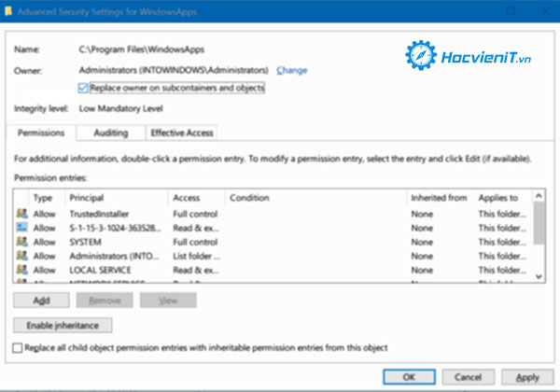
Task: Select the TrustedInstaller principal entry
Action: pyautogui.click(x=99, y=214)
